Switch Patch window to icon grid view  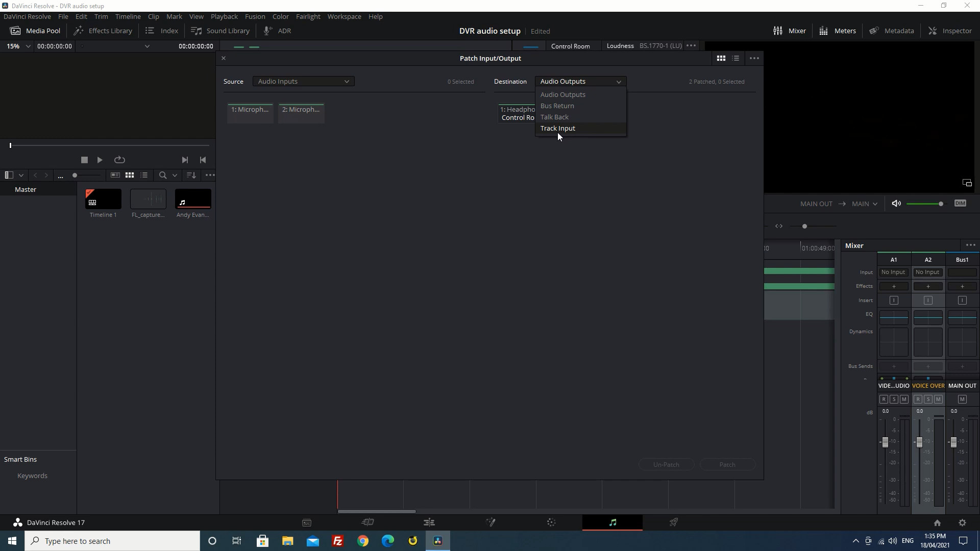point(721,58)
